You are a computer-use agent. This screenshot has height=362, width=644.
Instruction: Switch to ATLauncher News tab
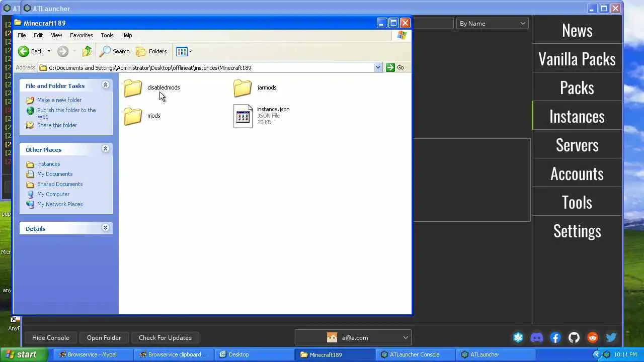(x=577, y=30)
